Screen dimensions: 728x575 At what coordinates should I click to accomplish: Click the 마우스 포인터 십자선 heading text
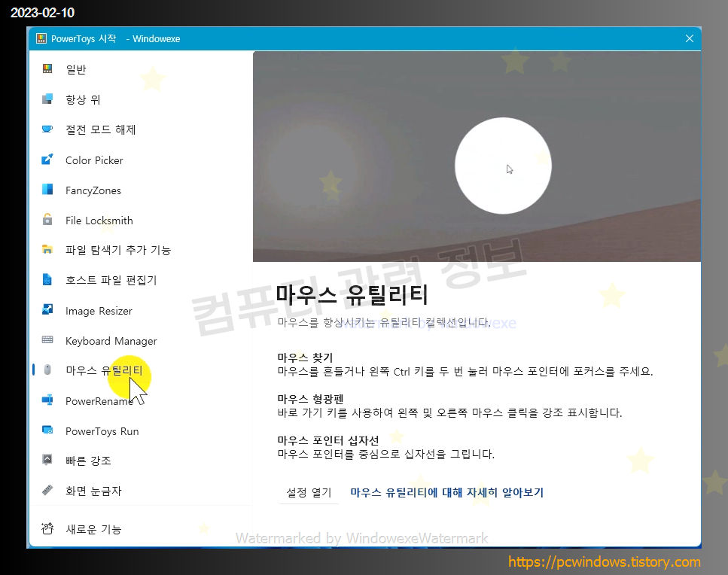click(x=328, y=440)
